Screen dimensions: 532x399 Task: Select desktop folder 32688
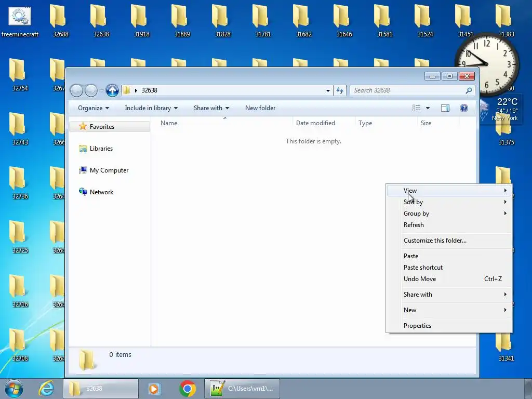[x=60, y=21]
